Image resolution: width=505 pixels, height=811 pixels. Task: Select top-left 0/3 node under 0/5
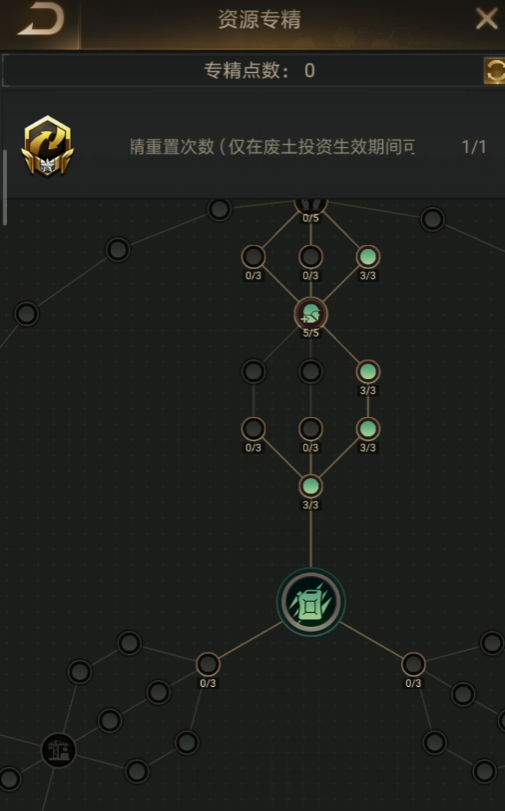pyautogui.click(x=253, y=257)
